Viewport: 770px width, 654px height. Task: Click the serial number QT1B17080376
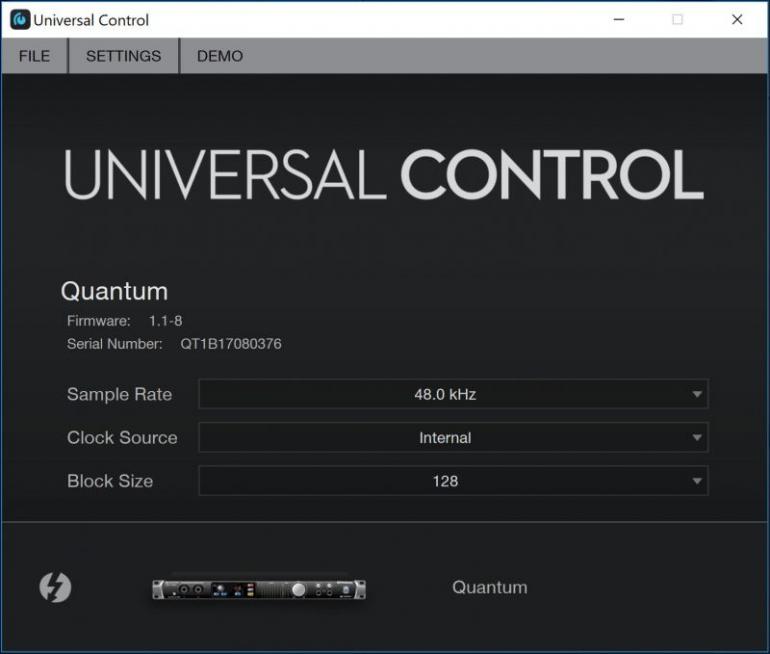click(x=231, y=344)
